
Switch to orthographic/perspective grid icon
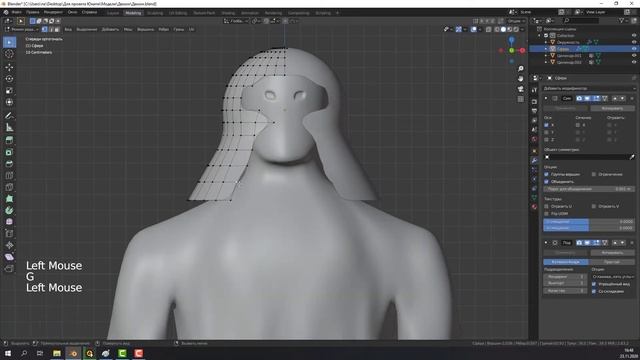pos(520,99)
